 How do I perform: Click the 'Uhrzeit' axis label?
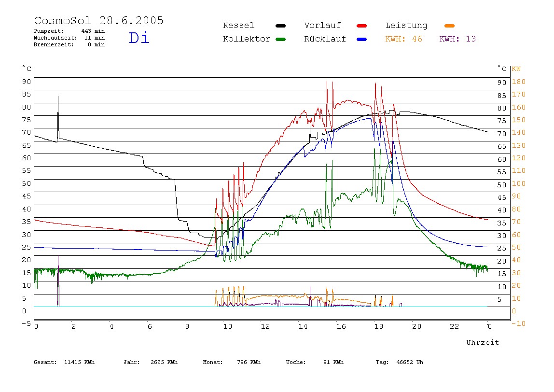483,342
